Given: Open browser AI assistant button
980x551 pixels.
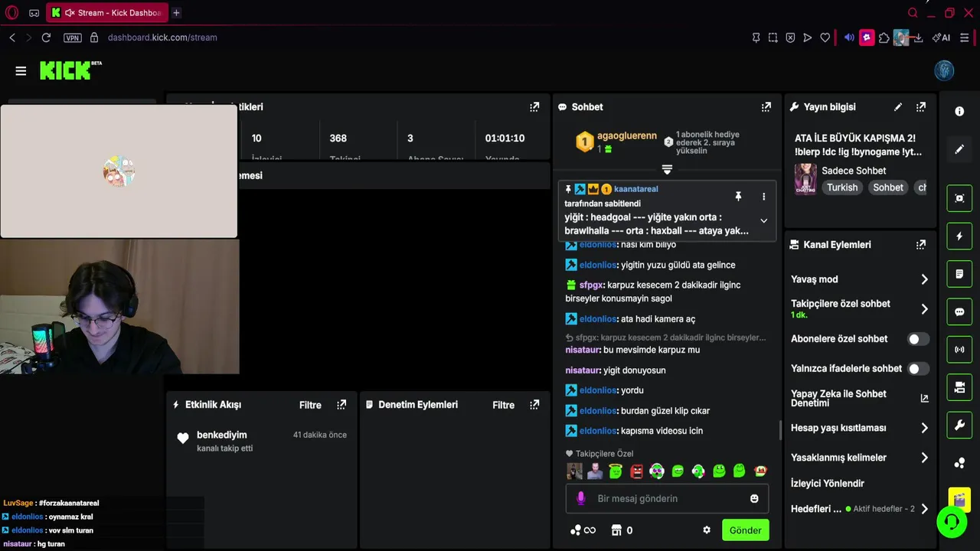Looking at the screenshot, I should coord(941,37).
